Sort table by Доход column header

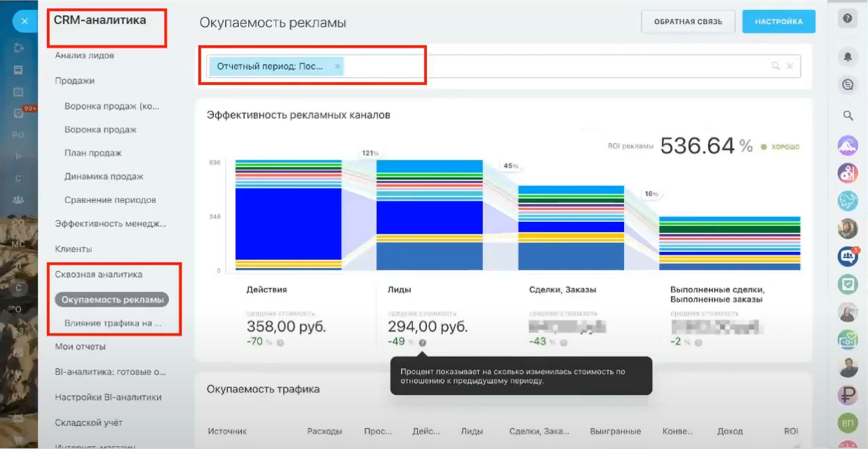tap(730, 431)
